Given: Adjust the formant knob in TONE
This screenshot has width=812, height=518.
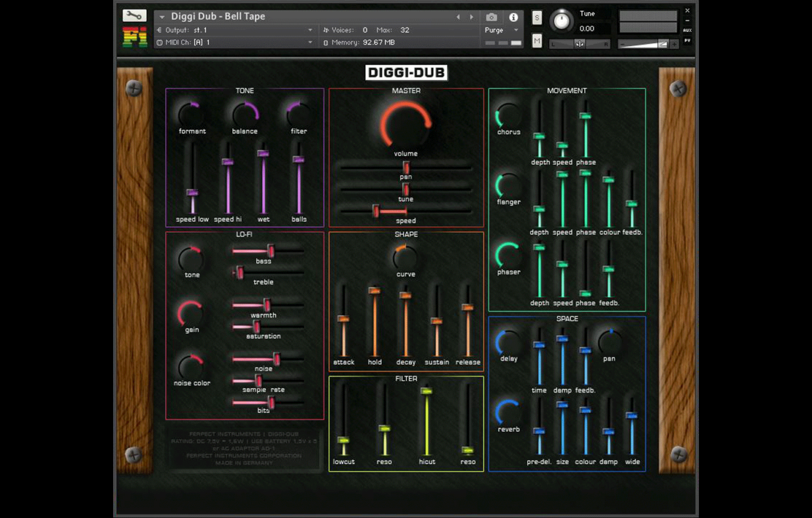Looking at the screenshot, I should [191, 115].
